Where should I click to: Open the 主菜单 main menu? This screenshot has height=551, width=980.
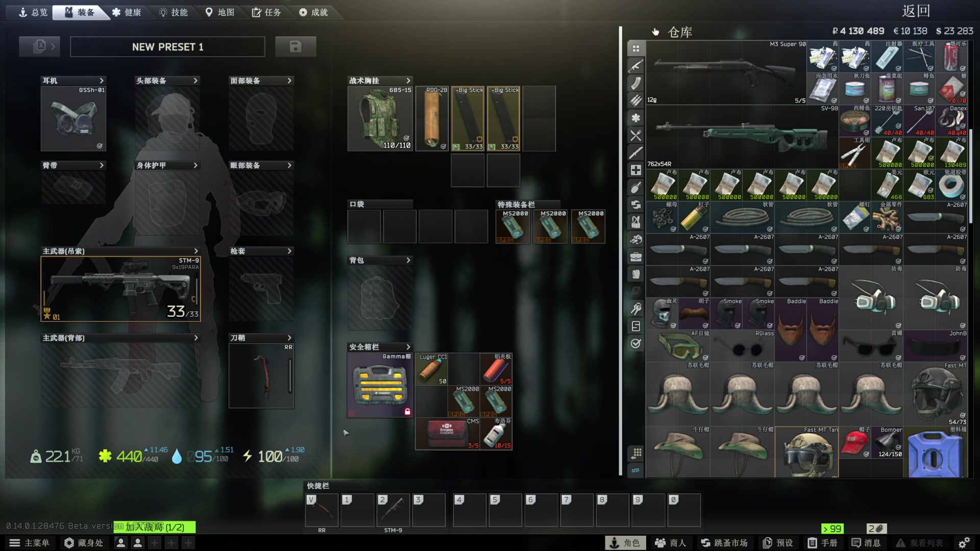tap(30, 543)
